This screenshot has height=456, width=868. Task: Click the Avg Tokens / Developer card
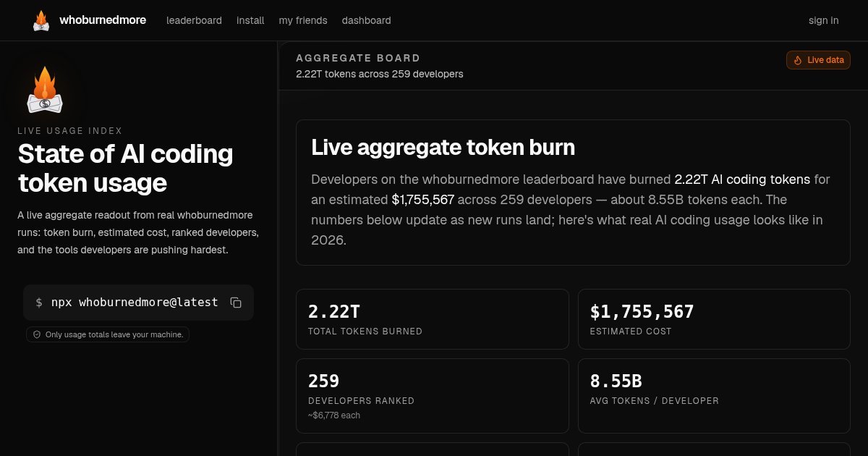715,396
